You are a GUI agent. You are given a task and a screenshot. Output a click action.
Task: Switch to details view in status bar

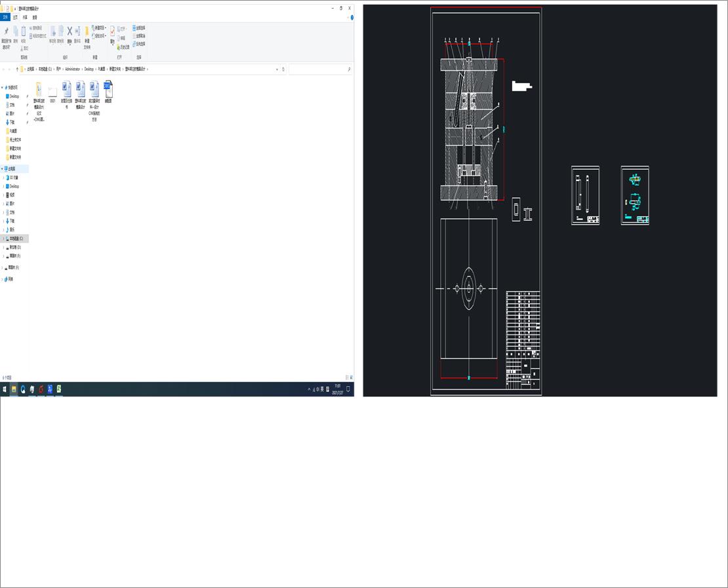pos(347,378)
